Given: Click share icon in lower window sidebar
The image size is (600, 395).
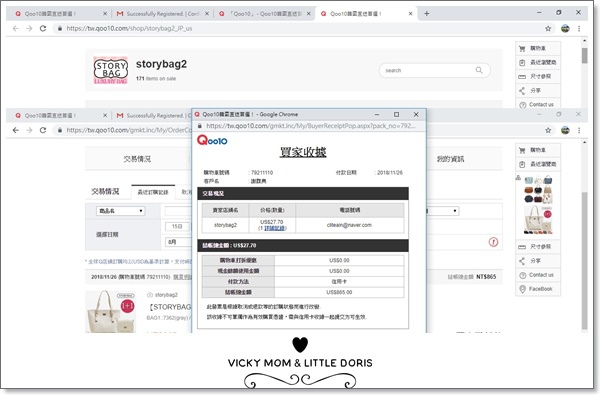Looking at the screenshot, I should (x=522, y=261).
